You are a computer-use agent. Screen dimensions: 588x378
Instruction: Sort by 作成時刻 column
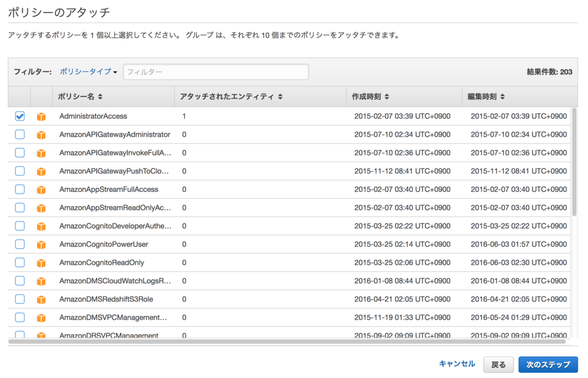(x=370, y=97)
